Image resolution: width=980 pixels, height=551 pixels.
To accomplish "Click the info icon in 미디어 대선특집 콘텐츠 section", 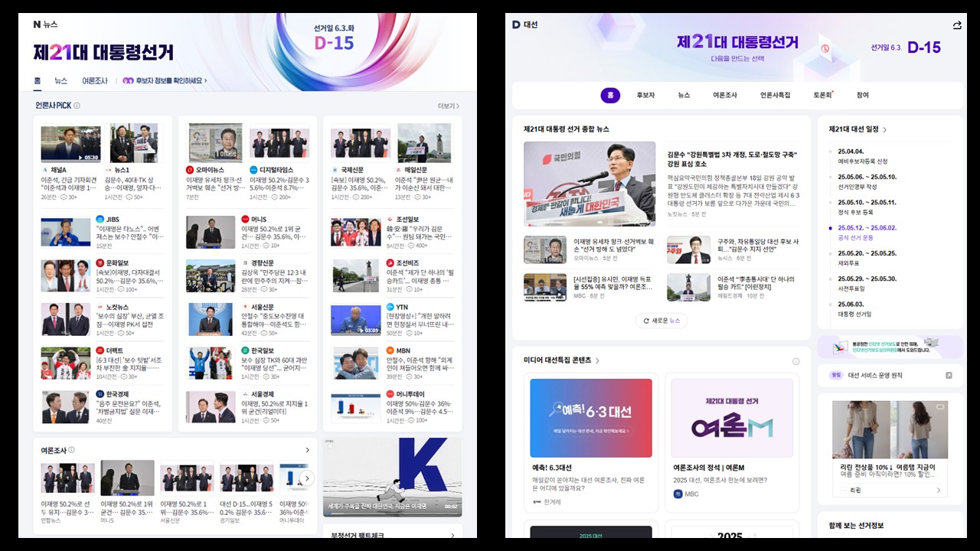I will [x=795, y=361].
